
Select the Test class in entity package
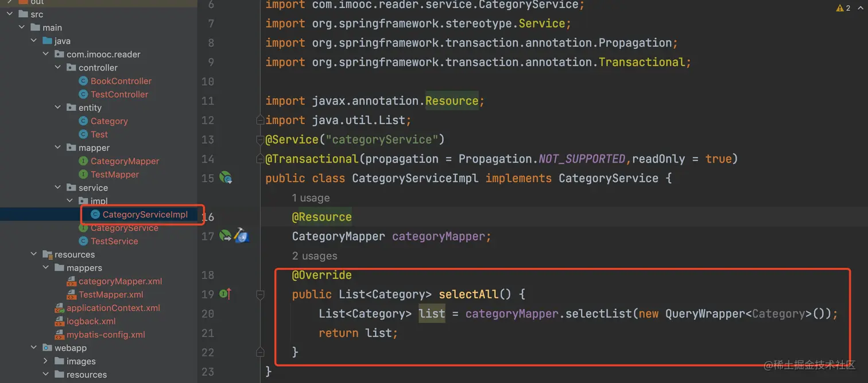(x=99, y=134)
